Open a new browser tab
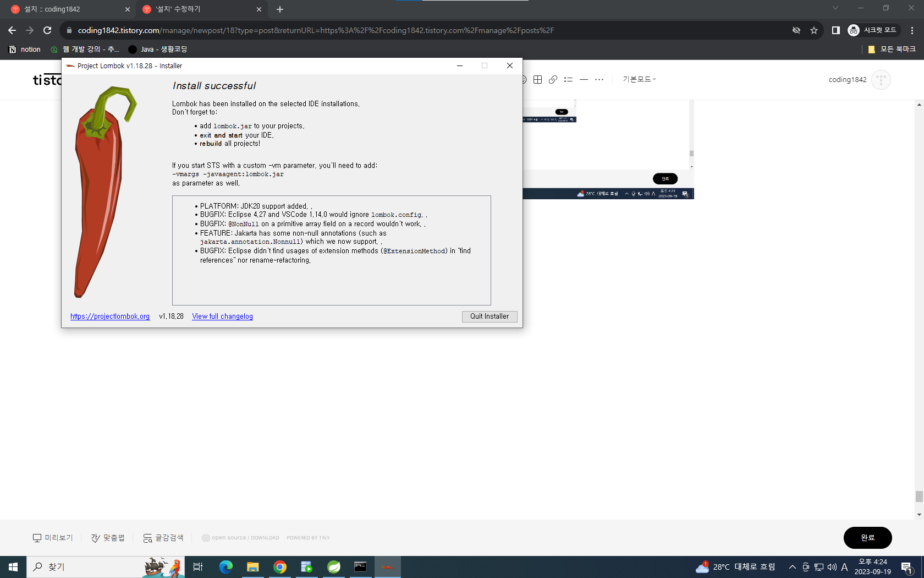This screenshot has height=578, width=924. coord(280,9)
